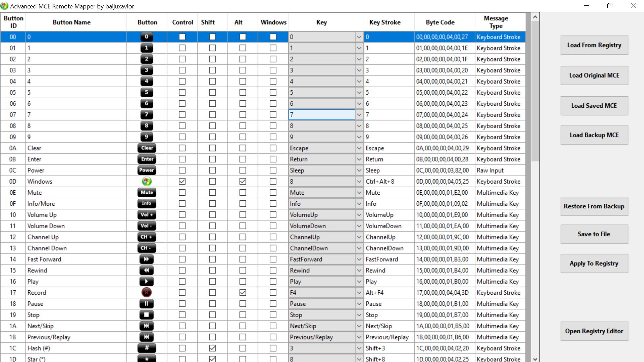644x362 pixels.
Task: Click the '5' remote button icon
Action: 146,92
